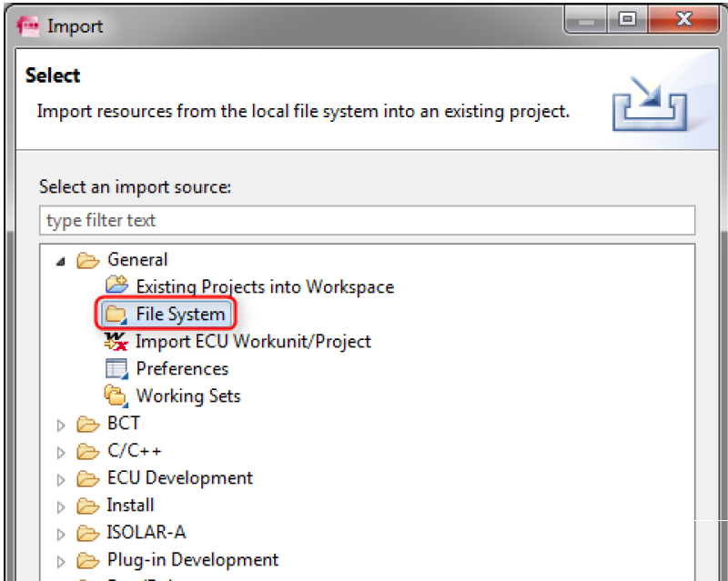Image resolution: width=728 pixels, height=581 pixels.
Task: Click the Preferences icon in tree
Action: click(x=116, y=369)
